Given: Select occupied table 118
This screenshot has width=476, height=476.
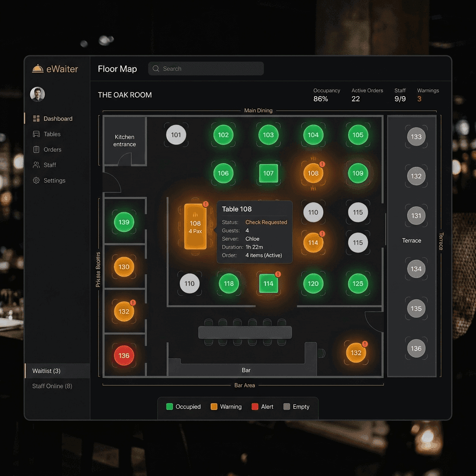Looking at the screenshot, I should tap(229, 284).
